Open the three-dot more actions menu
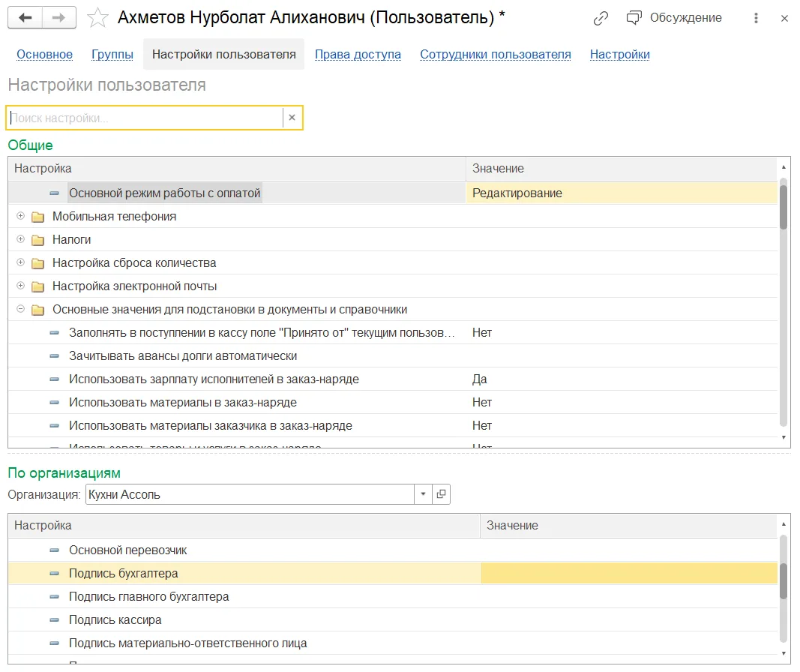The image size is (800, 672). tap(756, 18)
